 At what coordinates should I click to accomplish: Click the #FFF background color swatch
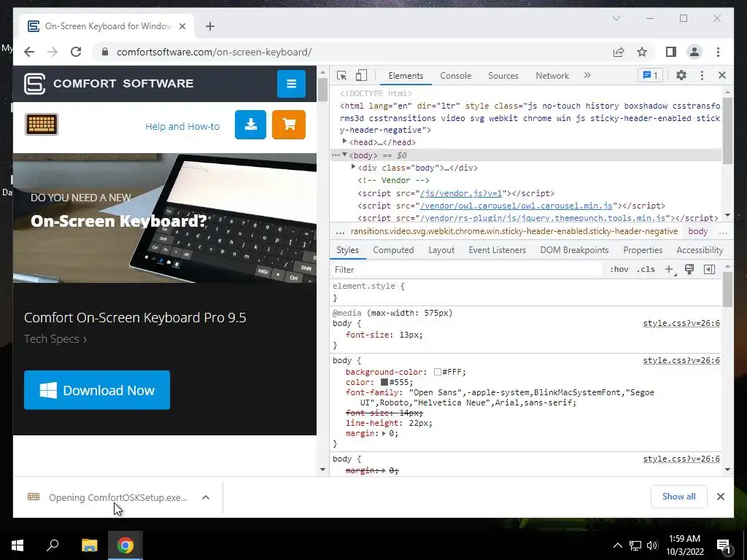click(438, 372)
